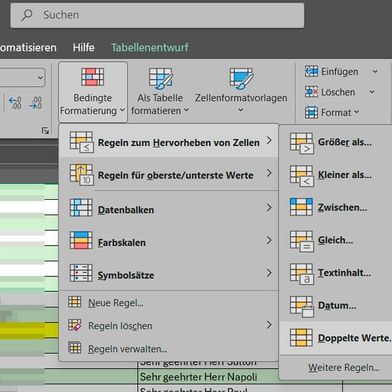Focus the Suchen search field
Viewport: 392px width, 392px height.
[157, 15]
